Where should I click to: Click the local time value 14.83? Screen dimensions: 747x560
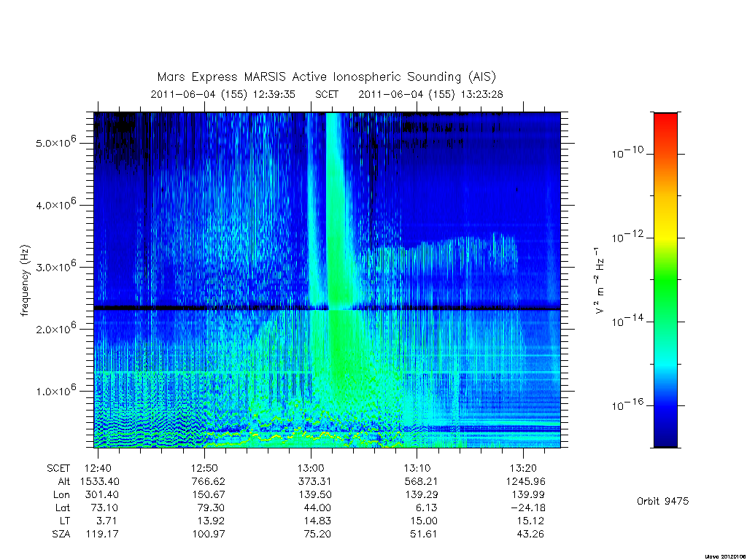pos(317,521)
